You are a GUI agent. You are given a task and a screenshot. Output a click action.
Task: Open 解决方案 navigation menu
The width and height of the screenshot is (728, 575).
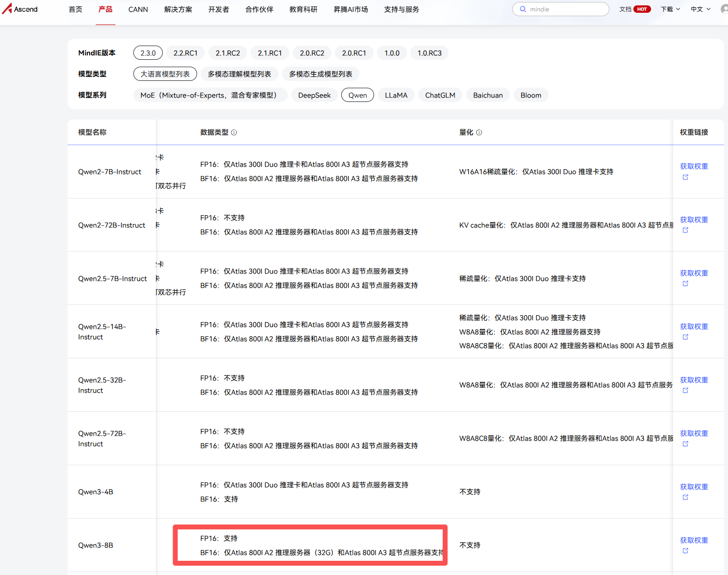pos(178,9)
